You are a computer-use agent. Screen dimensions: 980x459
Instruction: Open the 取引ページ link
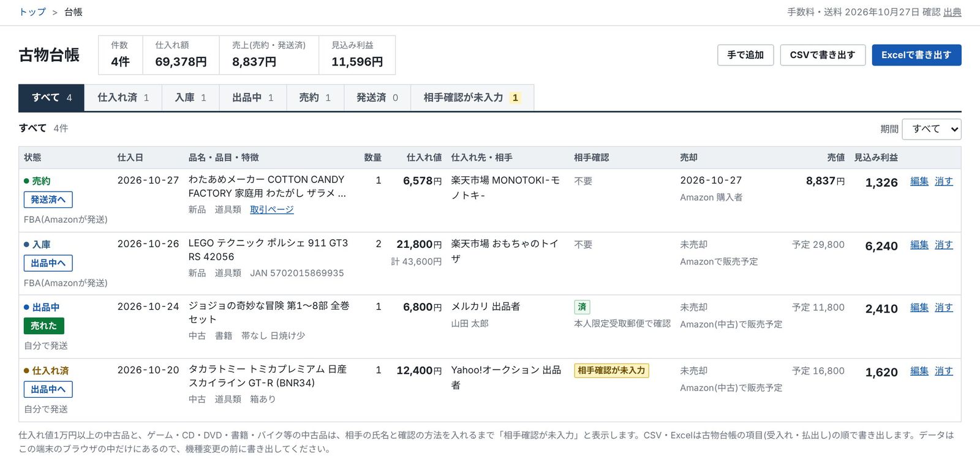[272, 210]
